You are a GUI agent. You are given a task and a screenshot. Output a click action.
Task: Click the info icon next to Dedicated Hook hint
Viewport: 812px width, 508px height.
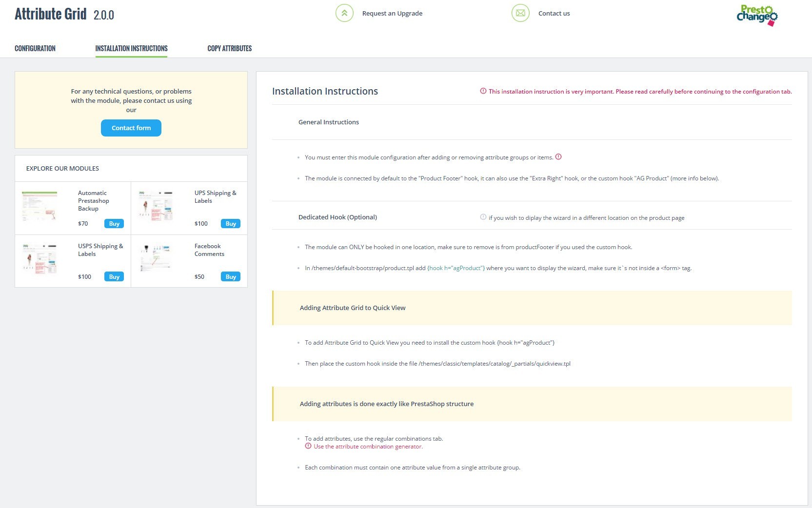coord(483,217)
